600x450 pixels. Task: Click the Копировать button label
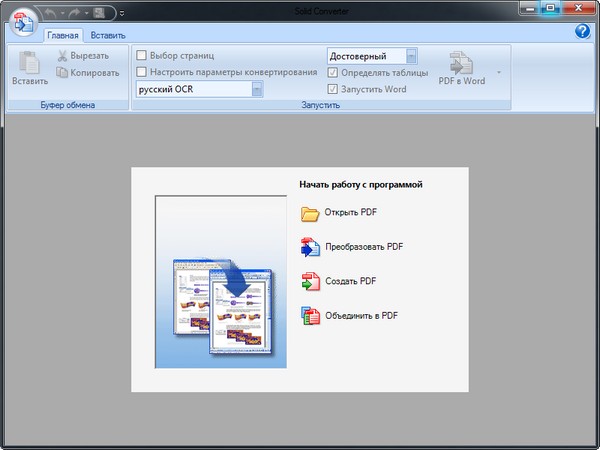(95, 72)
